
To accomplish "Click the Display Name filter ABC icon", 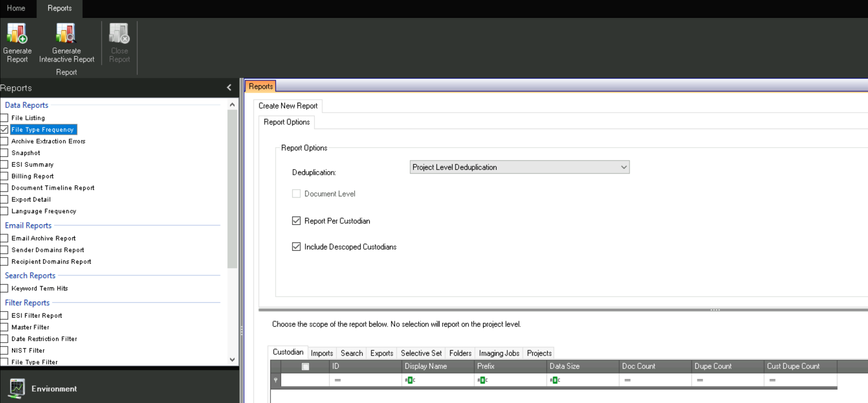I will 410,380.
